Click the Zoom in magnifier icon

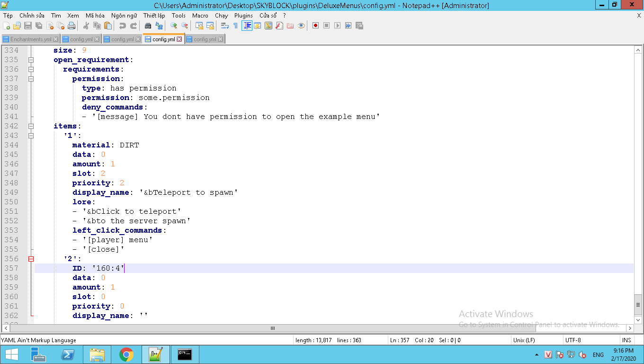tap(174, 26)
